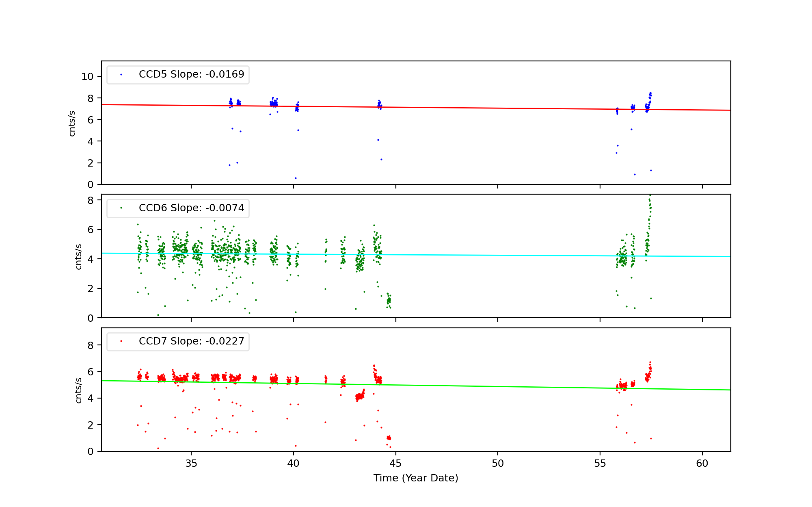The width and height of the screenshot is (812, 507).
Task: Click the bottom plot's cnts/s axis label
Action: pyautogui.click(x=79, y=390)
